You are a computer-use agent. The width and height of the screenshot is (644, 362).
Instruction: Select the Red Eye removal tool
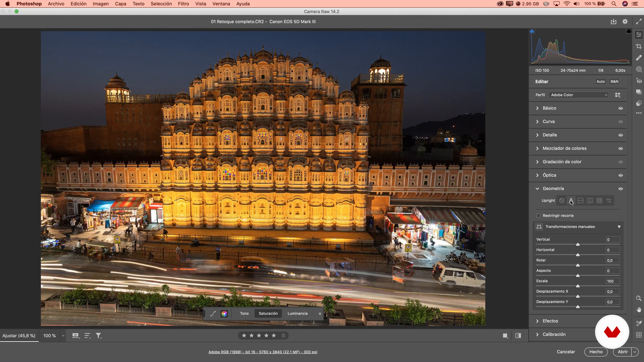click(639, 81)
